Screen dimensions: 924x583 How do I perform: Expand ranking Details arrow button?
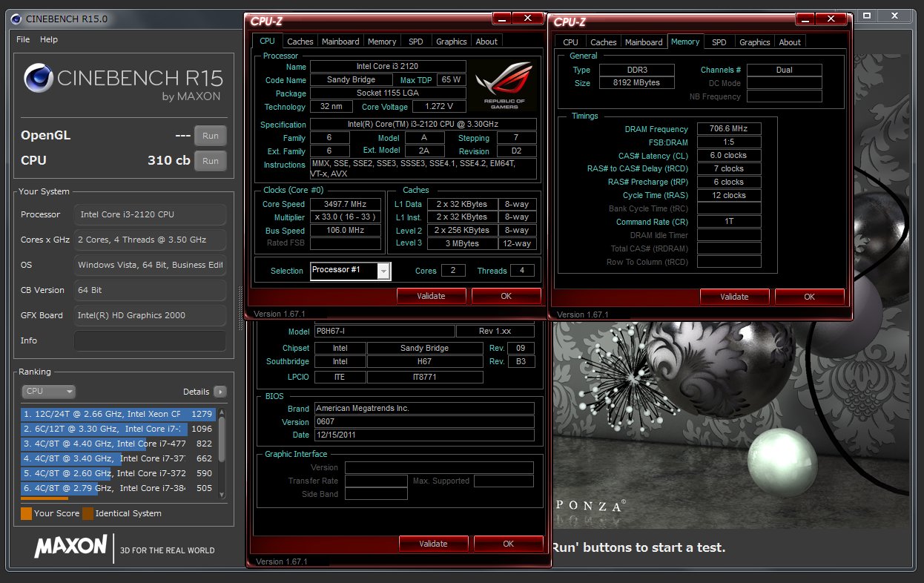(220, 392)
